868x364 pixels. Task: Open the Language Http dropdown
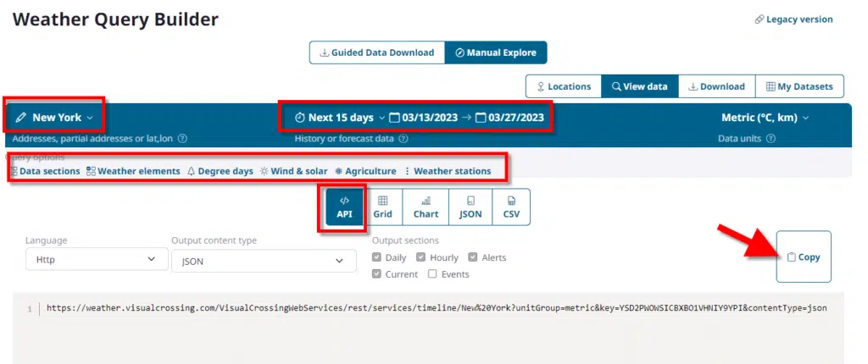(91, 260)
